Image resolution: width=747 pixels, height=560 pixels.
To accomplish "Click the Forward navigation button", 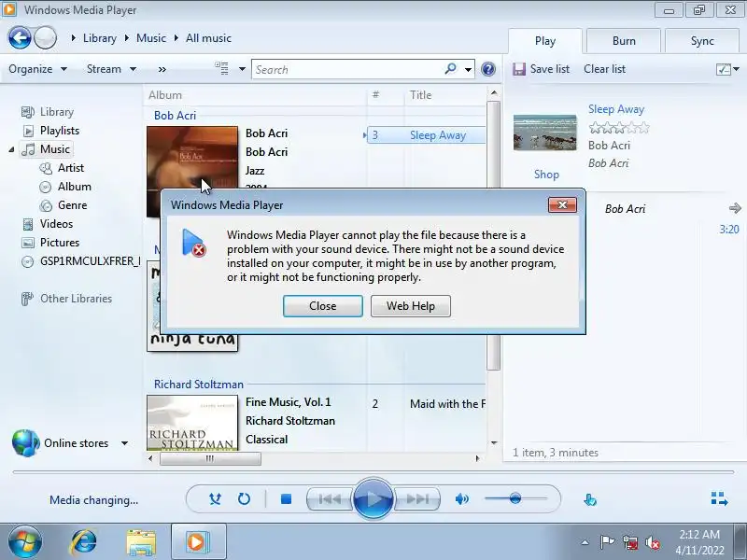I will [x=46, y=37].
